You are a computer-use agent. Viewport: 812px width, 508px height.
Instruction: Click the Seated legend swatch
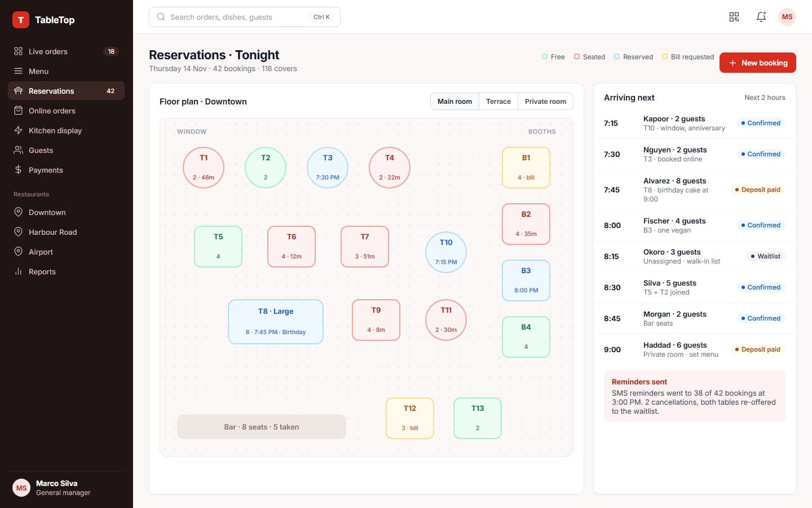[577, 56]
